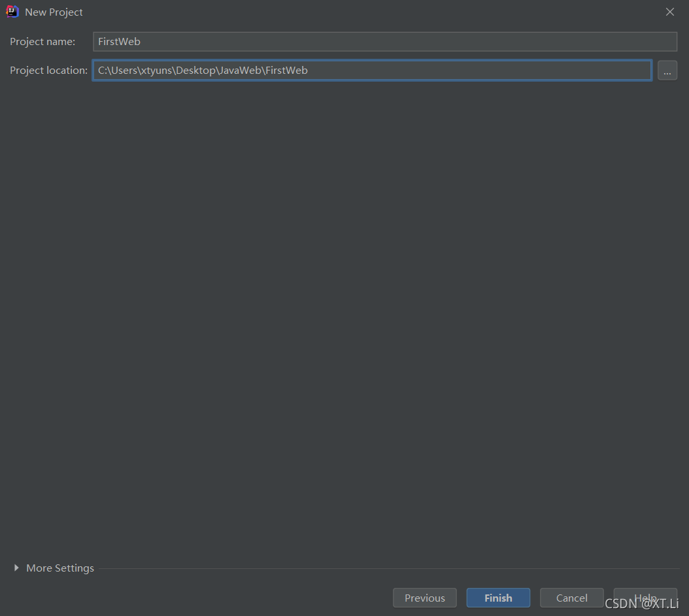Click the IntelliJ IDEA logo icon
The image size is (689, 616).
(x=12, y=12)
